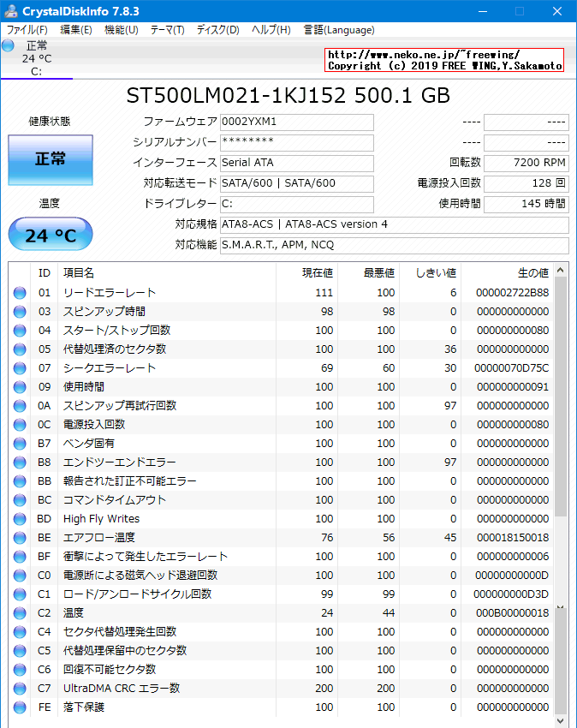
Task: Click the status icon beside UltraDMA CRC エラー数
Action: [21, 688]
